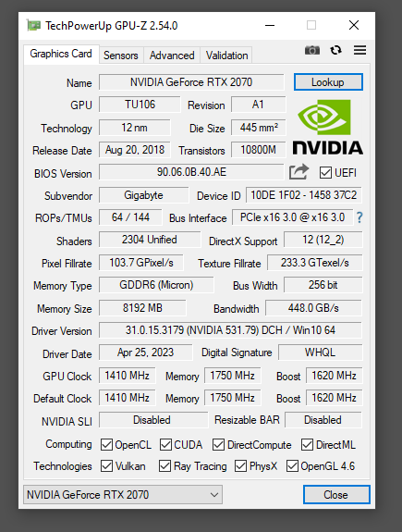Toggle the DirectML checkbox
This screenshot has height=532, width=402.
307,445
